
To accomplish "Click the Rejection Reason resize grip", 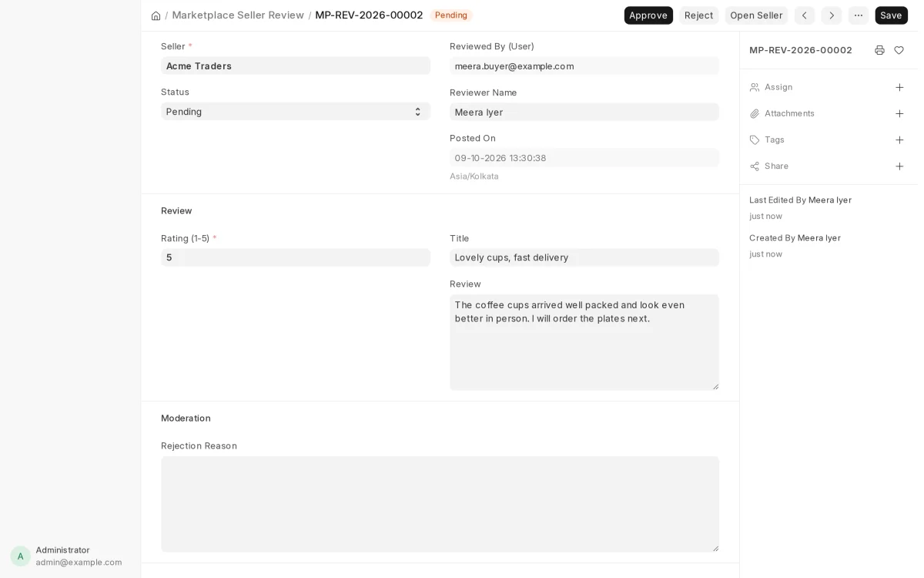I will tap(715, 548).
